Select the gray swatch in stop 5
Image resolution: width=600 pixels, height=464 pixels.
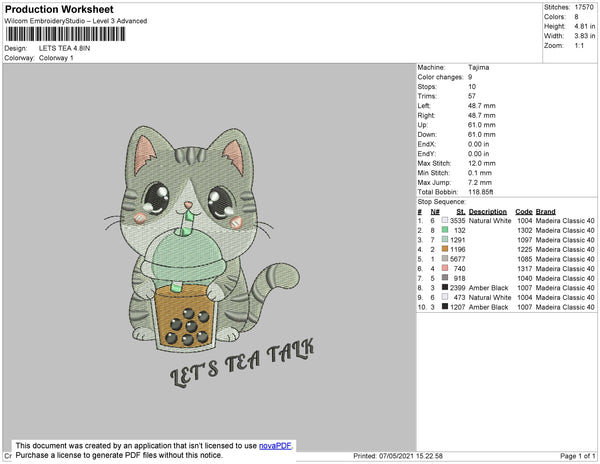tap(445, 259)
